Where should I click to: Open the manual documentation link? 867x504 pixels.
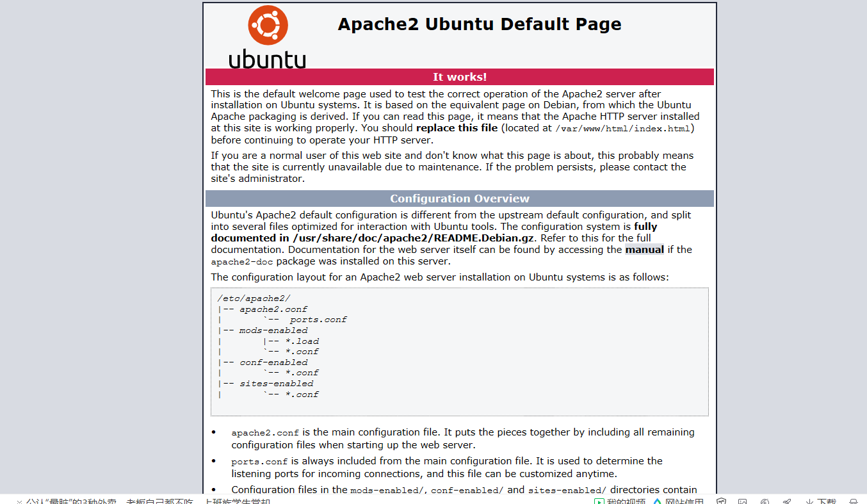pos(644,250)
